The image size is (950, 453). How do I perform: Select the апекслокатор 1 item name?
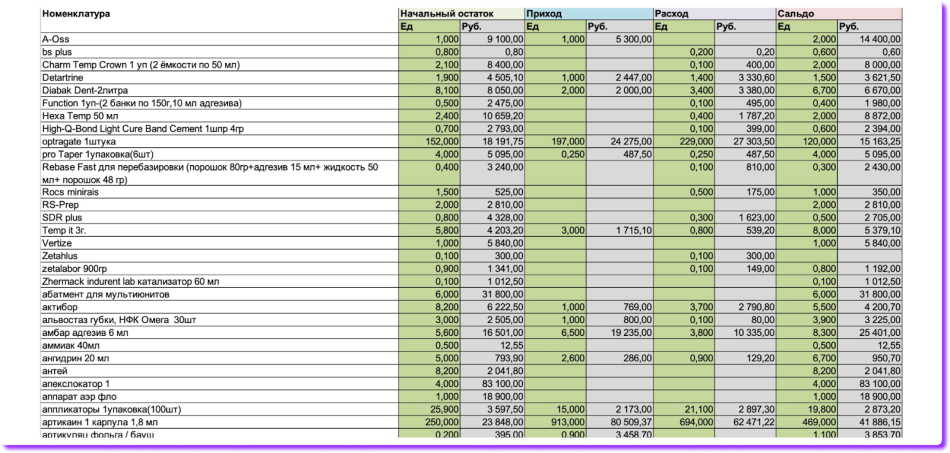(76, 383)
